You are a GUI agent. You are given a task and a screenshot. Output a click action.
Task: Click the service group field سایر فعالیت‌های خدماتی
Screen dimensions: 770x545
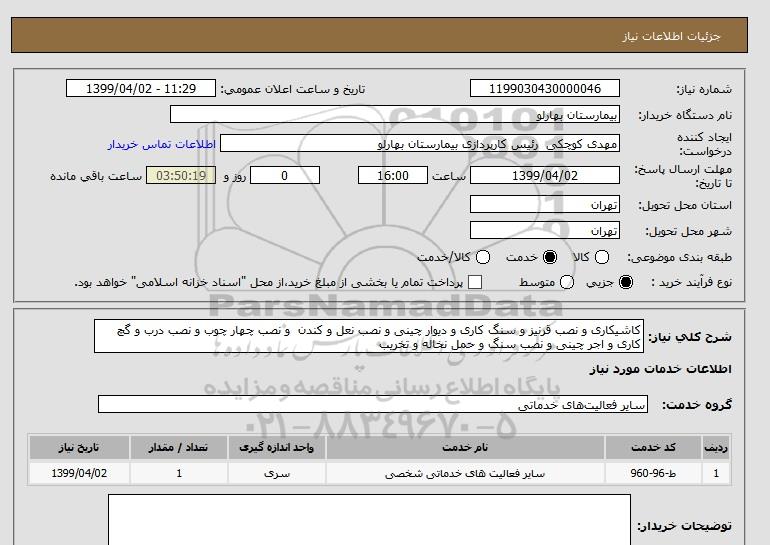(x=373, y=404)
